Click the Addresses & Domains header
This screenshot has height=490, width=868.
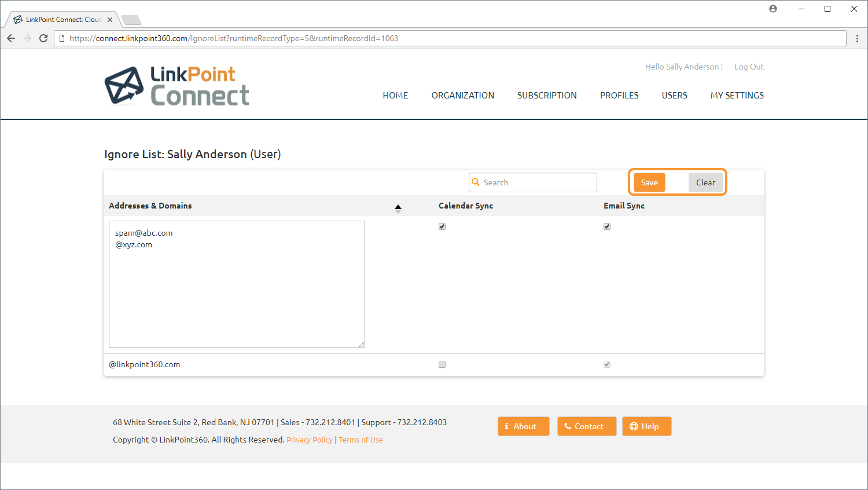coord(150,206)
